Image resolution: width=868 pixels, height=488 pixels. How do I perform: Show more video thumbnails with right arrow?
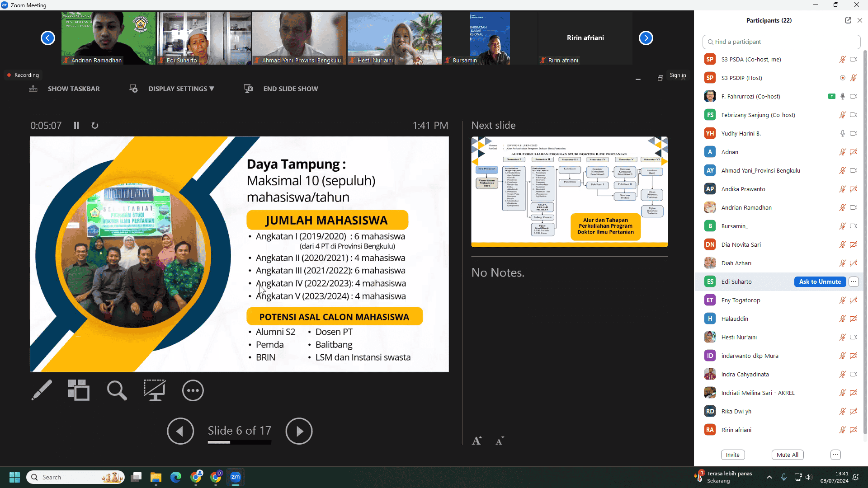coord(646,38)
